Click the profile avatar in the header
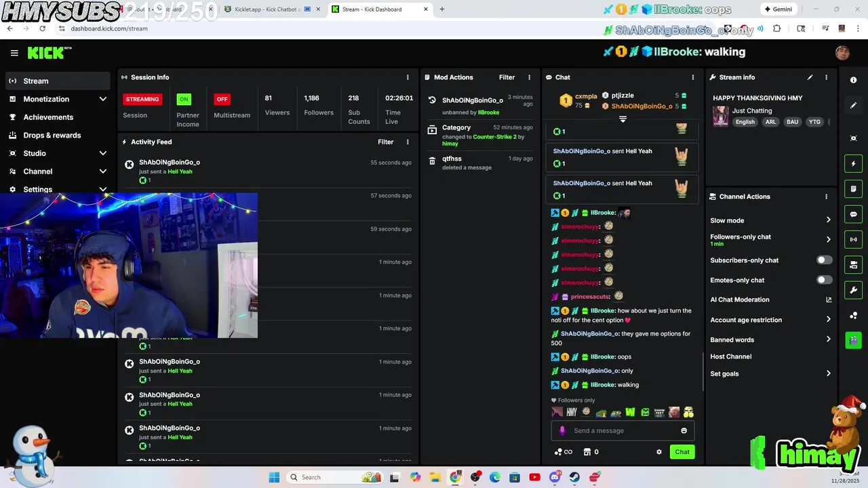The image size is (868, 488). coord(842,53)
